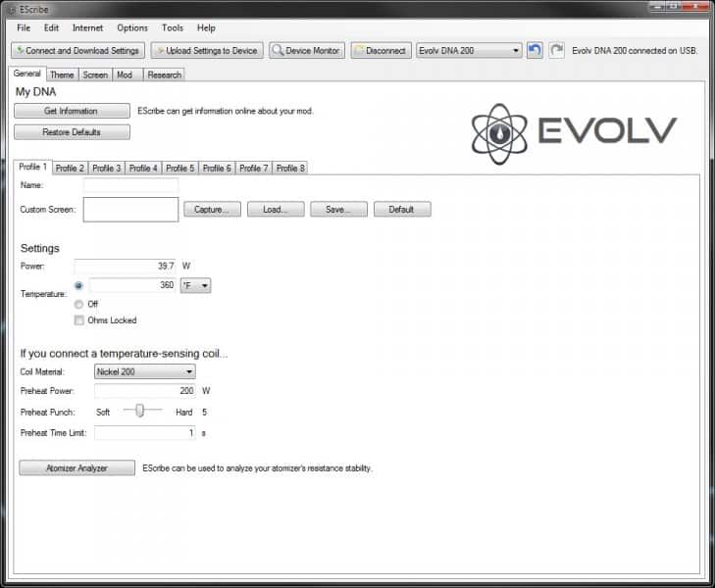Switch to the Screen tab
Viewport: 715px width, 588px height.
95,74
